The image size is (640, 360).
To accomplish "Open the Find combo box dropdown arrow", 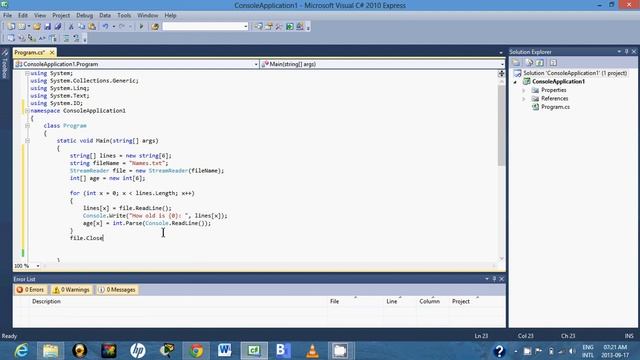I will [246, 27].
